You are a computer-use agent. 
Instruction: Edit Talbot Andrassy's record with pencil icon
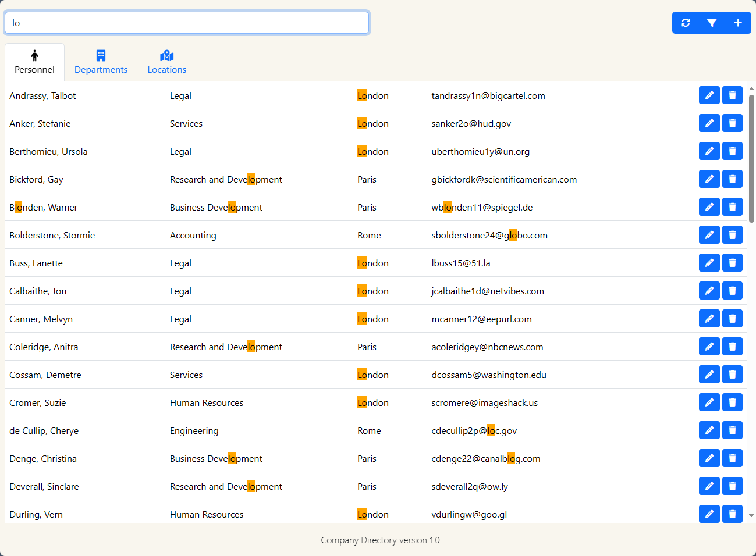[709, 95]
